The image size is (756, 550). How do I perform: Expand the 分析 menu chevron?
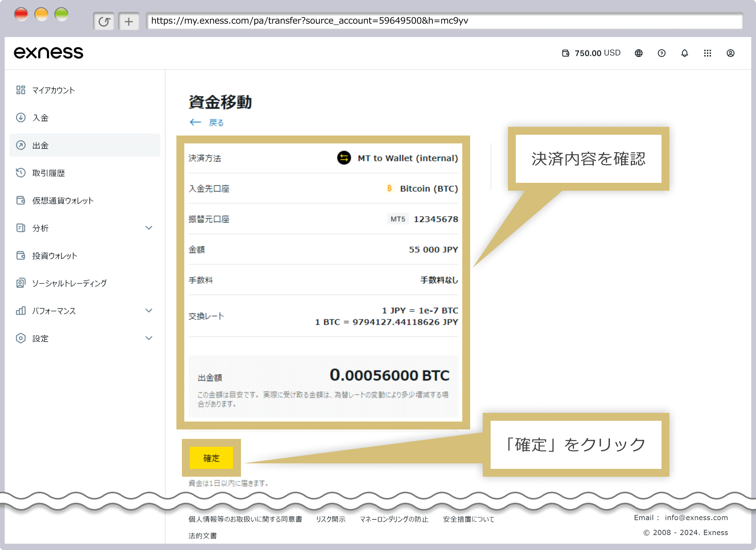[x=149, y=228]
